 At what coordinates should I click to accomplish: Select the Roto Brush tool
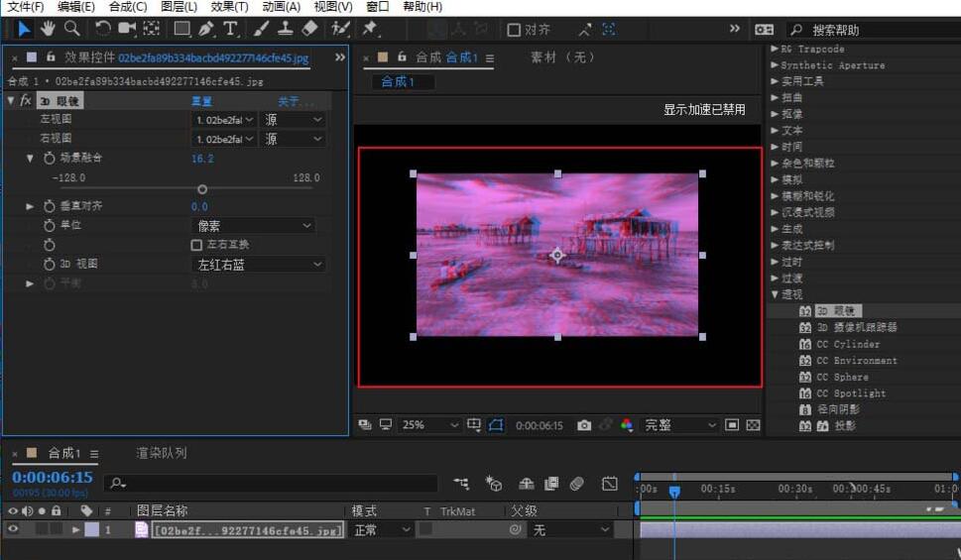click(340, 28)
